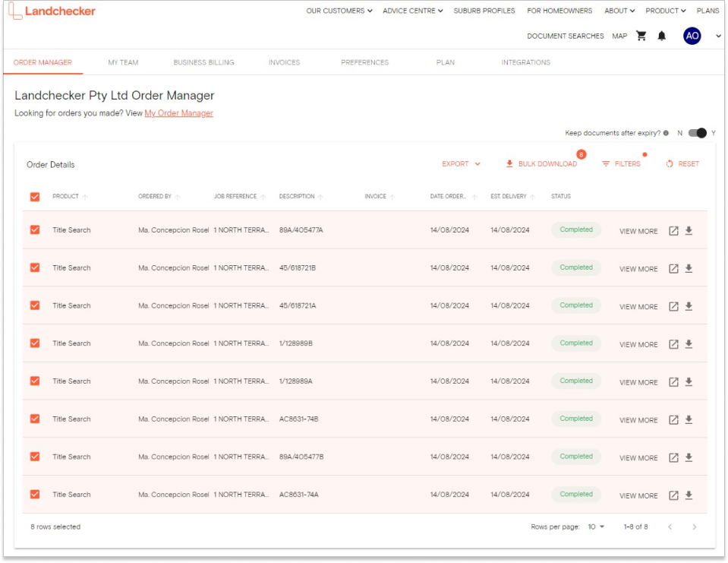
Task: Open in new window for 45/618721A order
Action: (x=673, y=306)
